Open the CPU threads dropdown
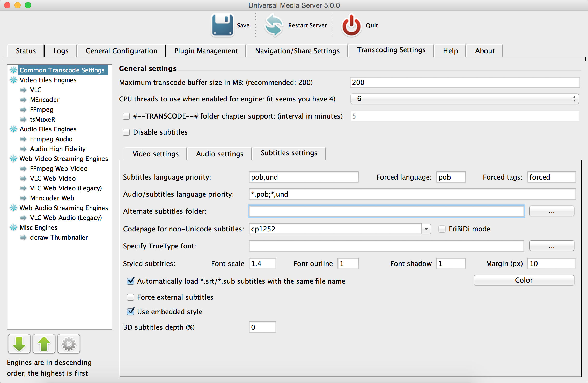The image size is (588, 383). 465,99
